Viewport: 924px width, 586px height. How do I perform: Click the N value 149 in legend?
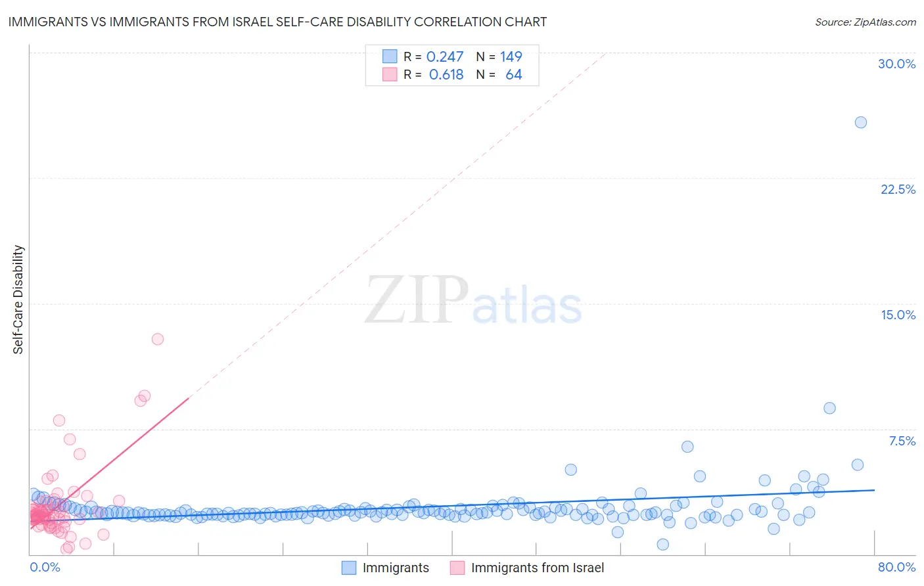pos(511,56)
